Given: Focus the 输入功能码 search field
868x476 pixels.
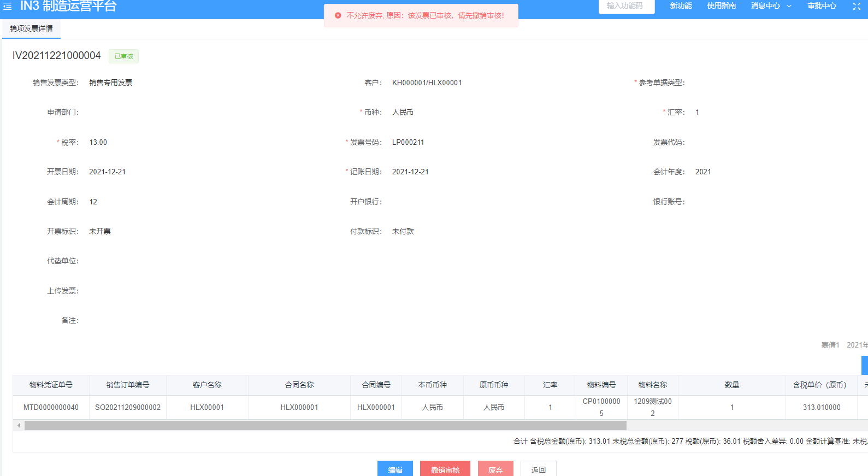Looking at the screenshot, I should pos(626,6).
